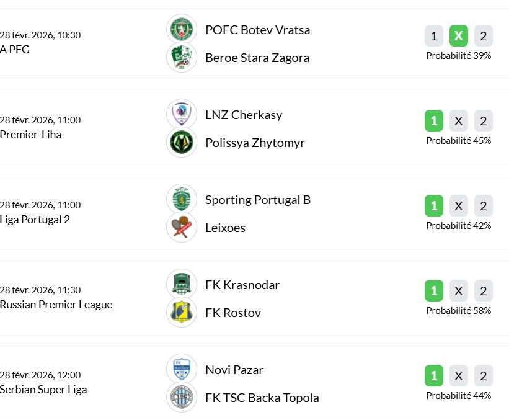509x420 pixels.
Task: Open the FK Krasnodar green badge
Action: 182,284
